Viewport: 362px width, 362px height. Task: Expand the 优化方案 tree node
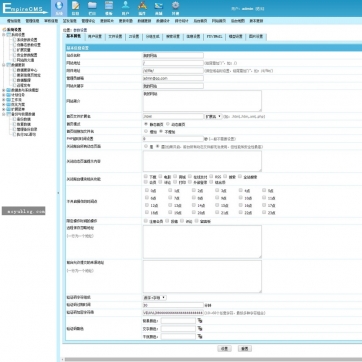[4, 104]
